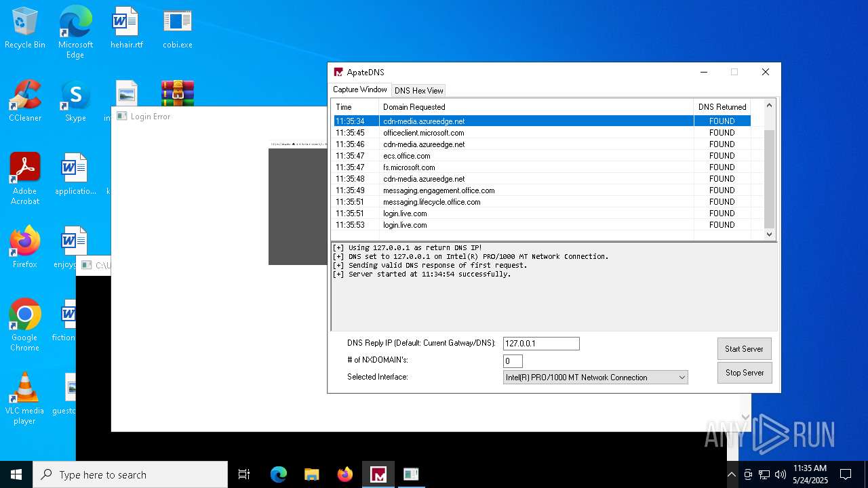Select the 11:35:53 login.live.com row
The image size is (868, 488).
point(541,225)
